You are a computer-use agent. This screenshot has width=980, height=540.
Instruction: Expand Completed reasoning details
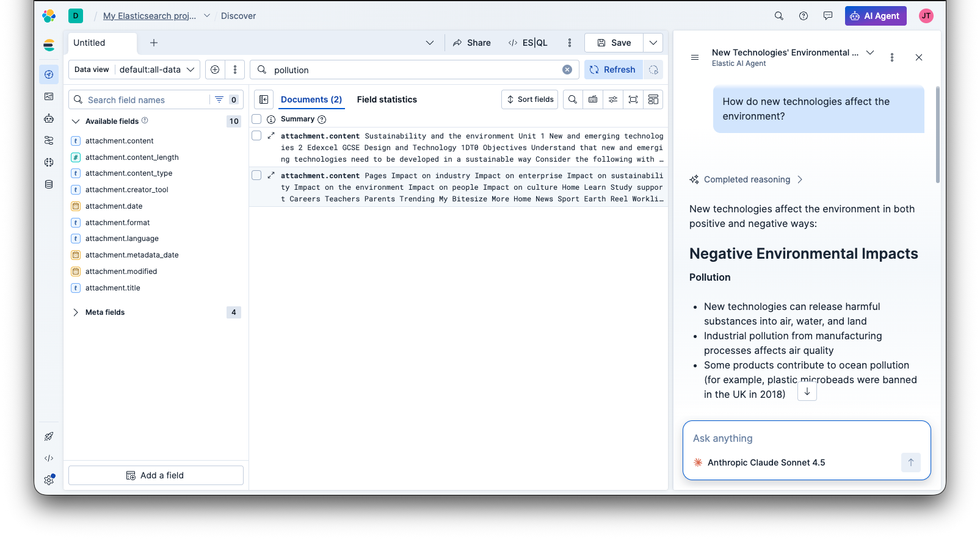click(746, 179)
